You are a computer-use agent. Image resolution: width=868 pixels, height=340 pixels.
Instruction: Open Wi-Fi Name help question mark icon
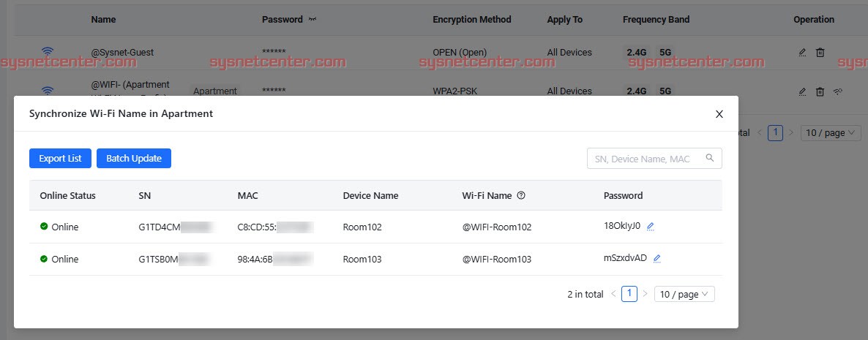pos(521,195)
